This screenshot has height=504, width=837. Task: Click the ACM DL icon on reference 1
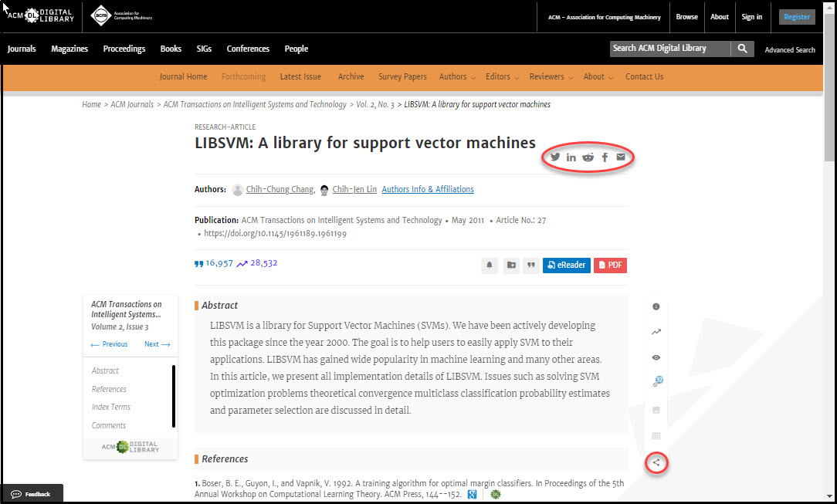point(496,495)
